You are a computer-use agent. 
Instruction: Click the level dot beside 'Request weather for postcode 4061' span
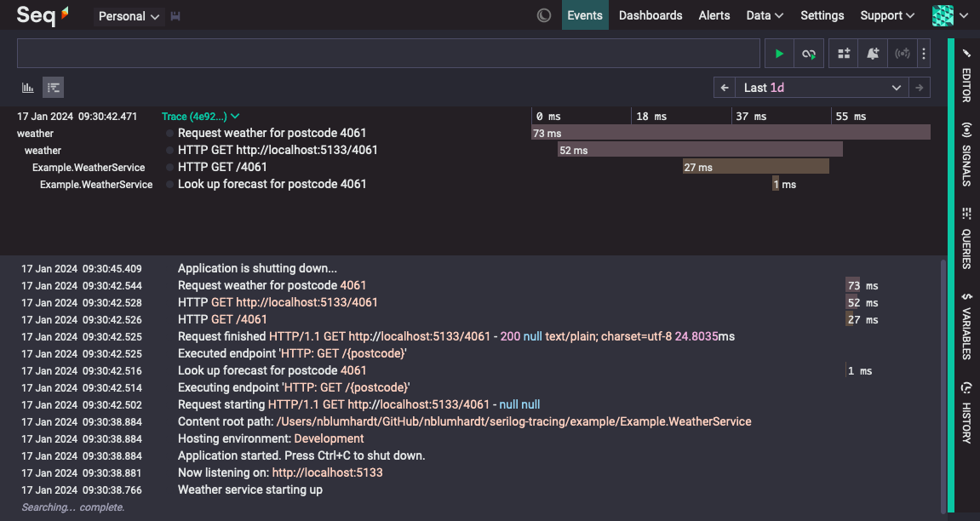(x=169, y=133)
